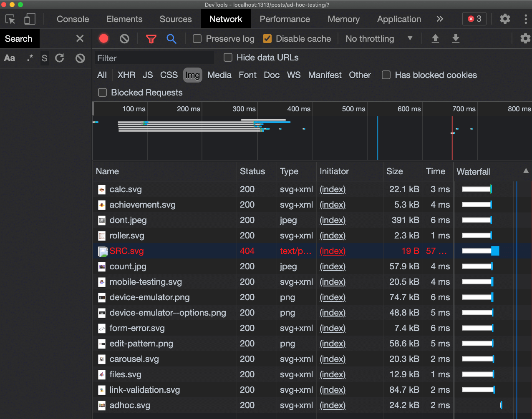Enable the Preserve log checkbox

pyautogui.click(x=197, y=39)
